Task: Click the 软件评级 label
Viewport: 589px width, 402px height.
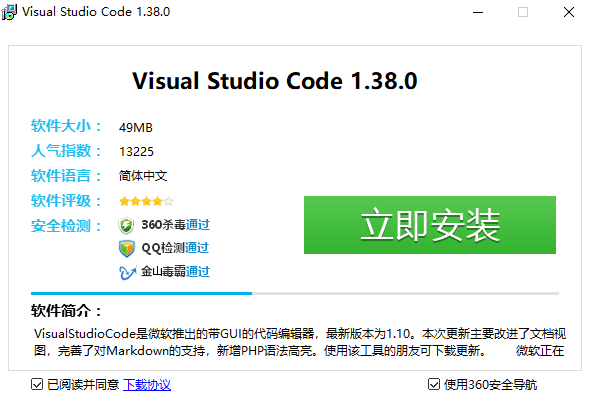Action: [x=66, y=201]
